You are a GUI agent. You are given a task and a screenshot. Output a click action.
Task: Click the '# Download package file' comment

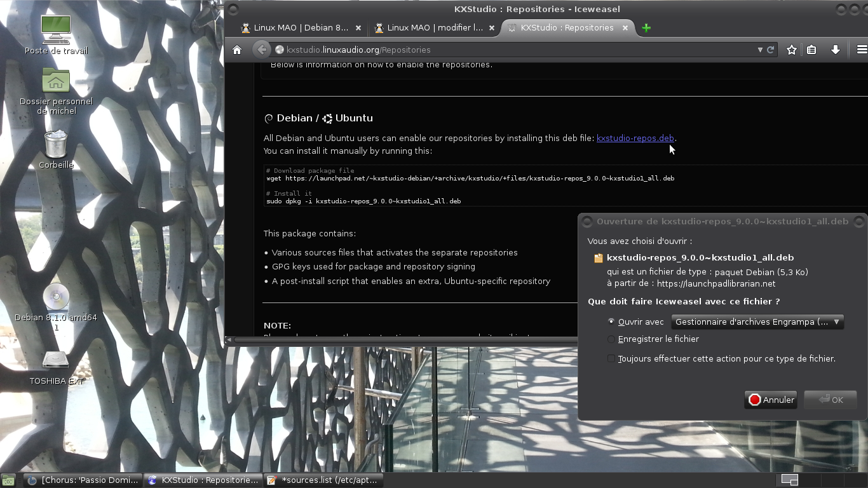(310, 171)
